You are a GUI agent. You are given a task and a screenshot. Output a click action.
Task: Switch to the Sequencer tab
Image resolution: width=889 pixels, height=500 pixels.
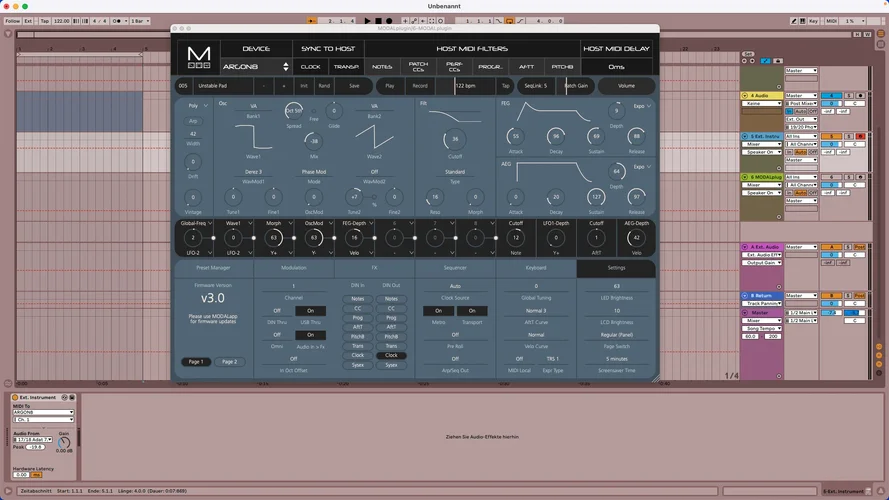coord(455,268)
